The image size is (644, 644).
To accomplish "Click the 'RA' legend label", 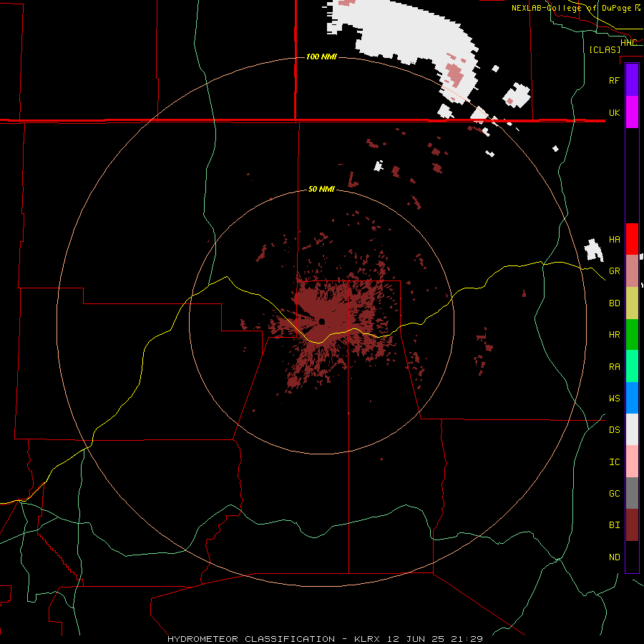I will pos(614,367).
